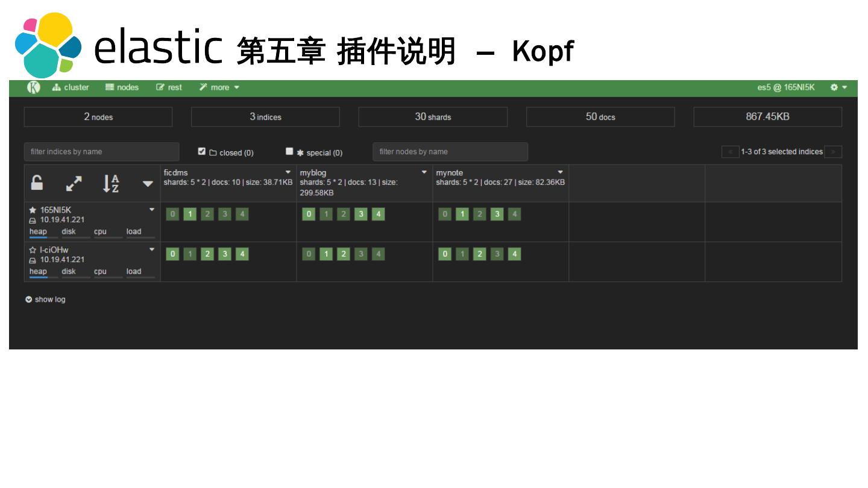Click the 2 nodes summary box

point(98,117)
